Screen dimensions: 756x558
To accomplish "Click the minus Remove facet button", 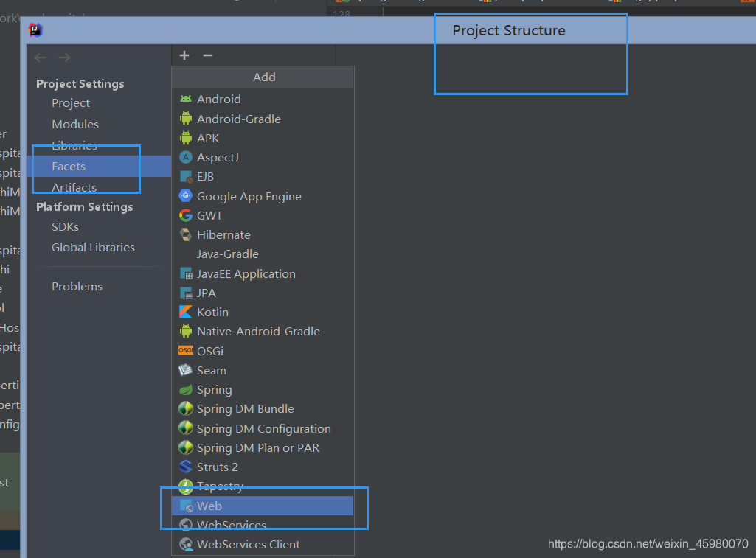I will point(208,55).
